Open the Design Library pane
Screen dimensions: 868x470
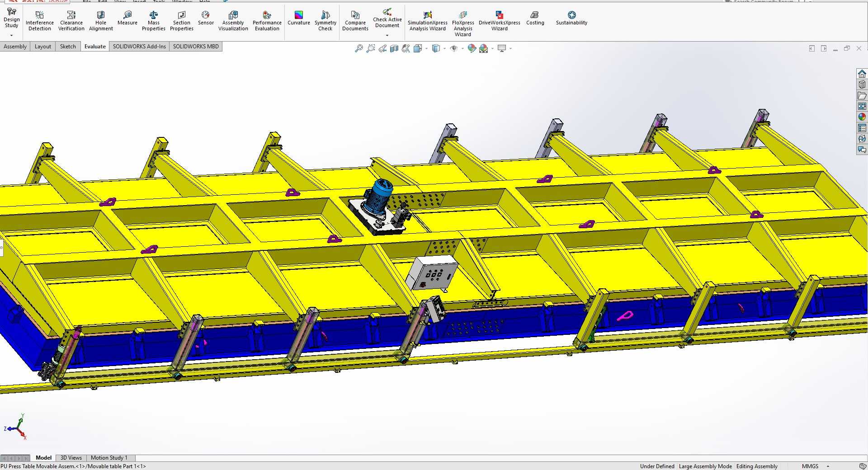point(862,85)
